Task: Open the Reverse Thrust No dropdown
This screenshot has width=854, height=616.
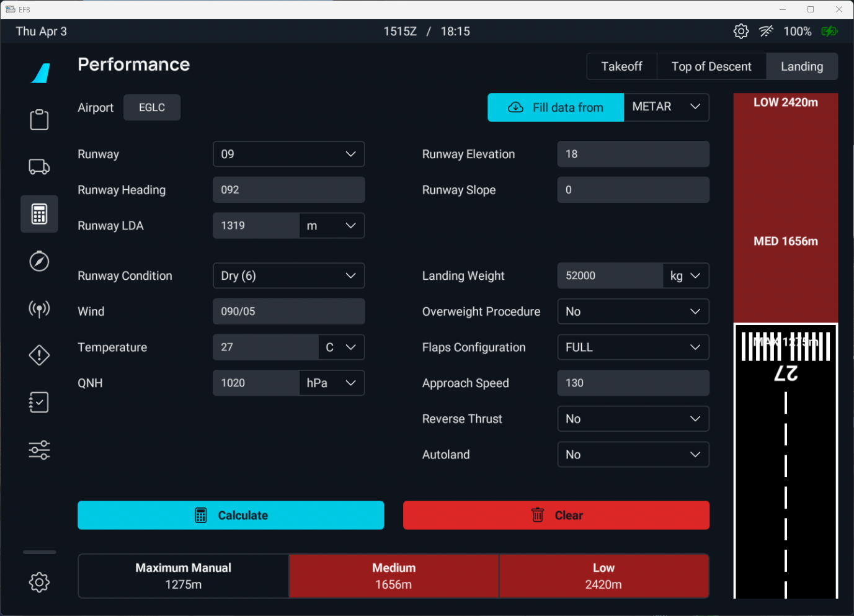Action: (x=633, y=419)
